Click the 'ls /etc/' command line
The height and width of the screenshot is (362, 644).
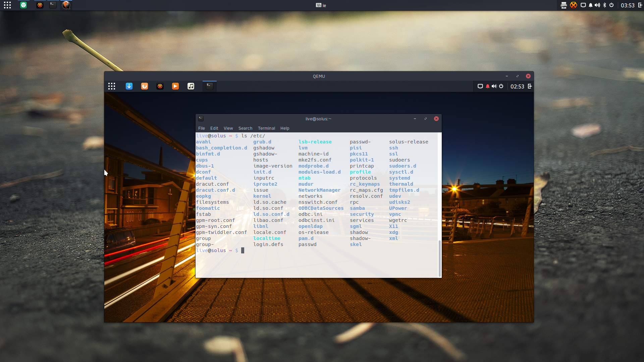coord(253,136)
